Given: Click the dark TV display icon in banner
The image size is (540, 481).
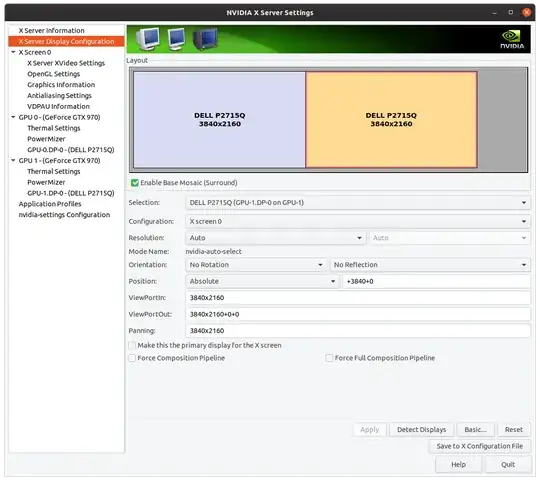Looking at the screenshot, I should [205, 39].
